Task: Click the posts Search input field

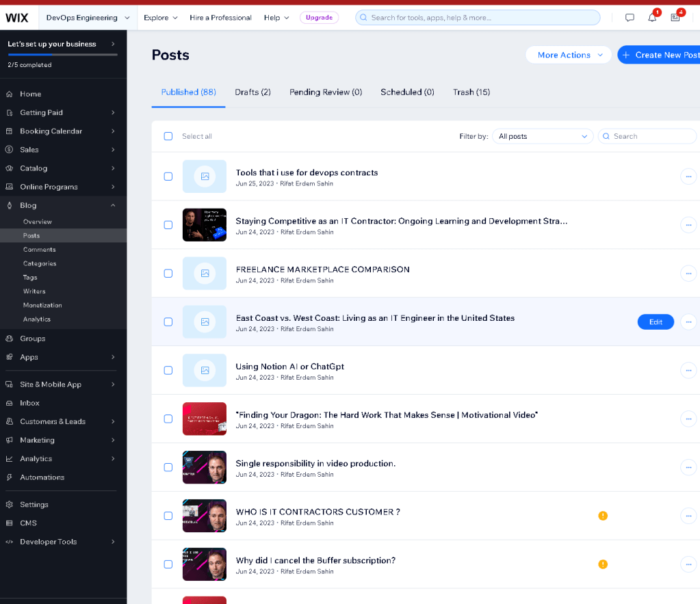Action: click(647, 136)
